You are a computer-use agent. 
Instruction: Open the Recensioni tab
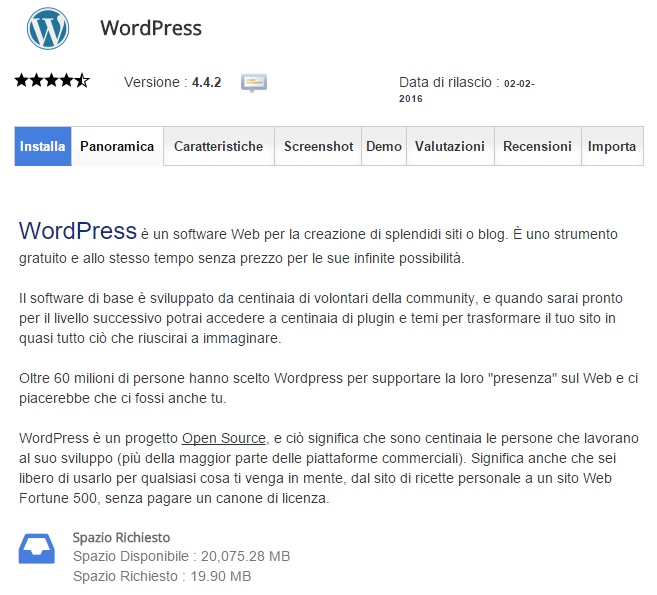click(x=538, y=146)
